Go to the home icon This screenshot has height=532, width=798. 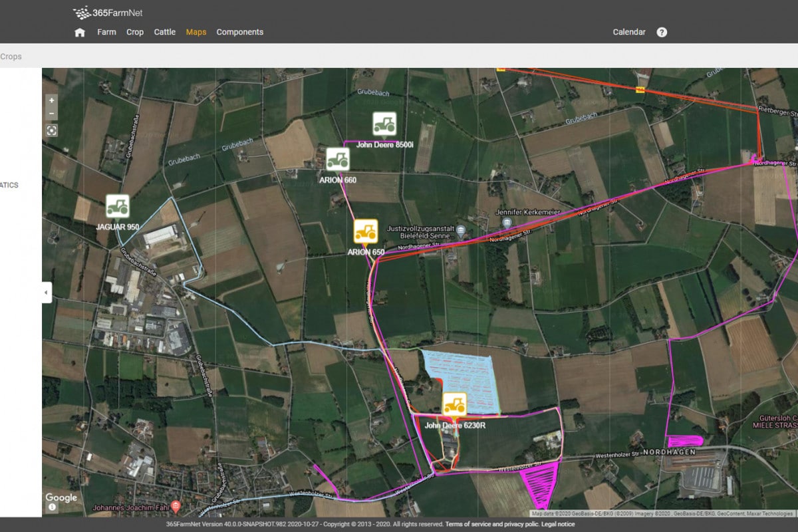(x=80, y=33)
